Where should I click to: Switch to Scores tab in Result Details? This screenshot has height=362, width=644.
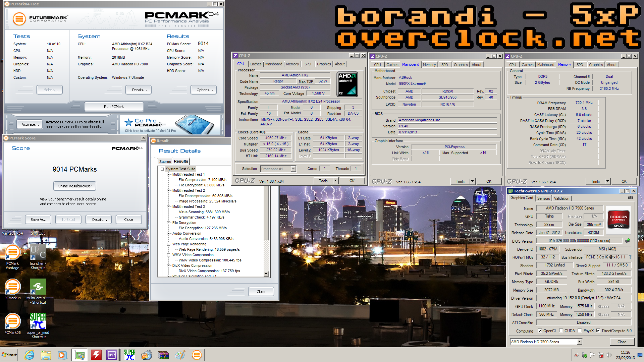pos(165,162)
